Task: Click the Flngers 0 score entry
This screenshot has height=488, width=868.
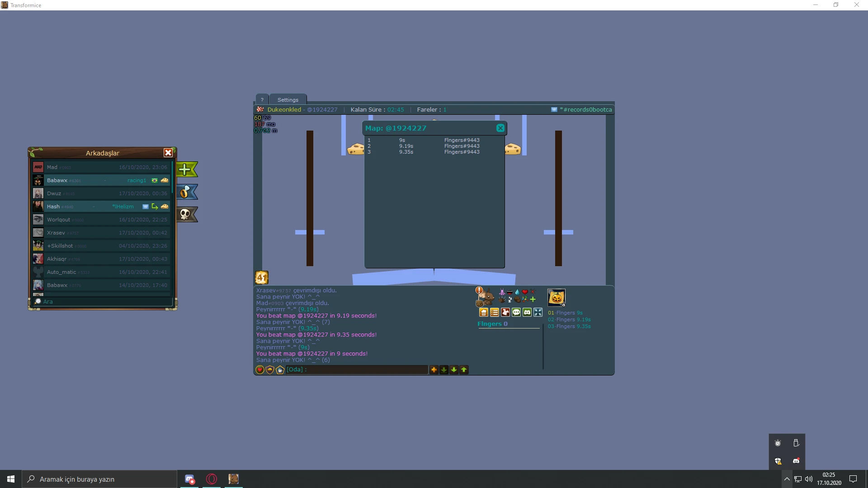Action: click(x=493, y=324)
